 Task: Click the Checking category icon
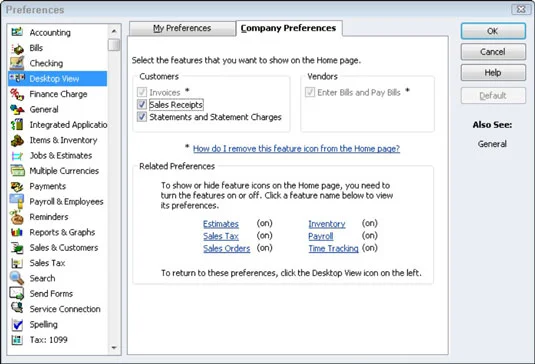17,63
